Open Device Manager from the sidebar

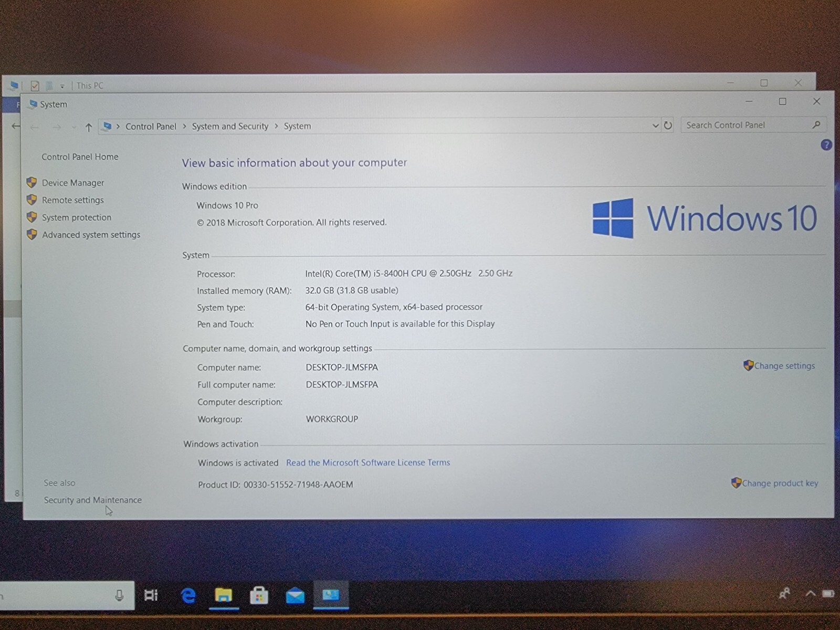coord(73,183)
